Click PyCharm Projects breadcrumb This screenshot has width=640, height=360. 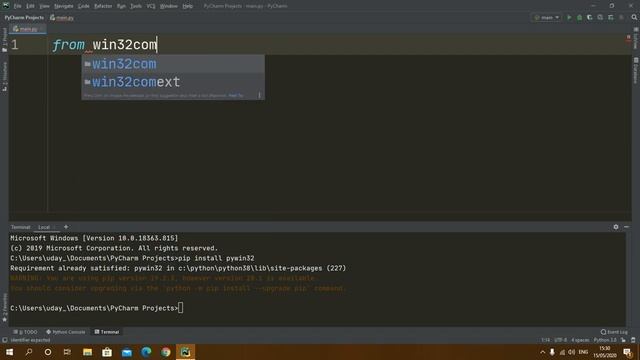tap(24, 18)
